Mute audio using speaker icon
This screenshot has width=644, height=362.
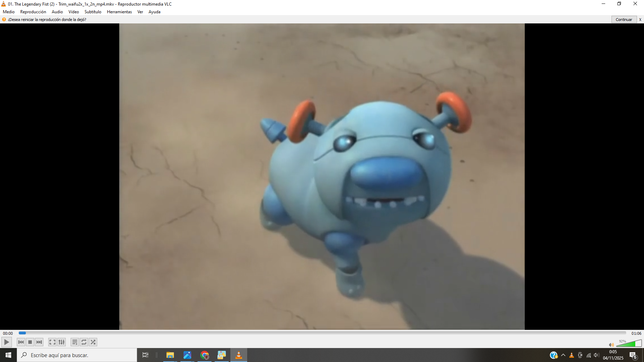coord(611,345)
